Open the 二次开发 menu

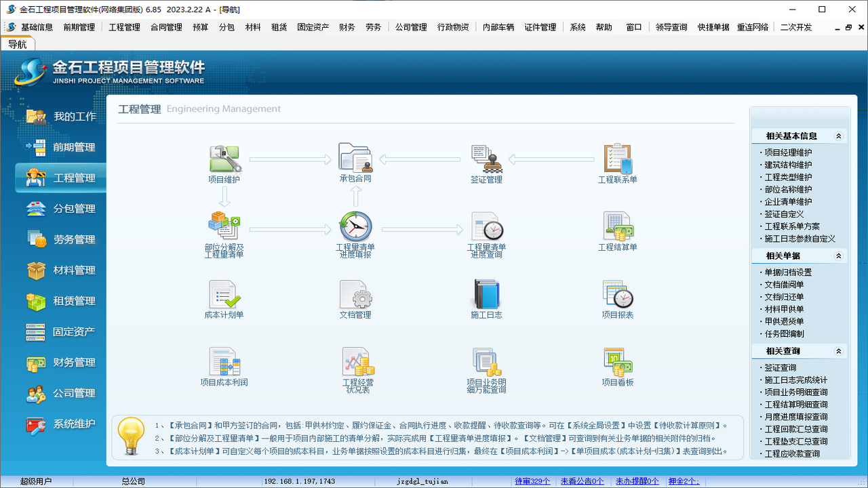(x=796, y=27)
